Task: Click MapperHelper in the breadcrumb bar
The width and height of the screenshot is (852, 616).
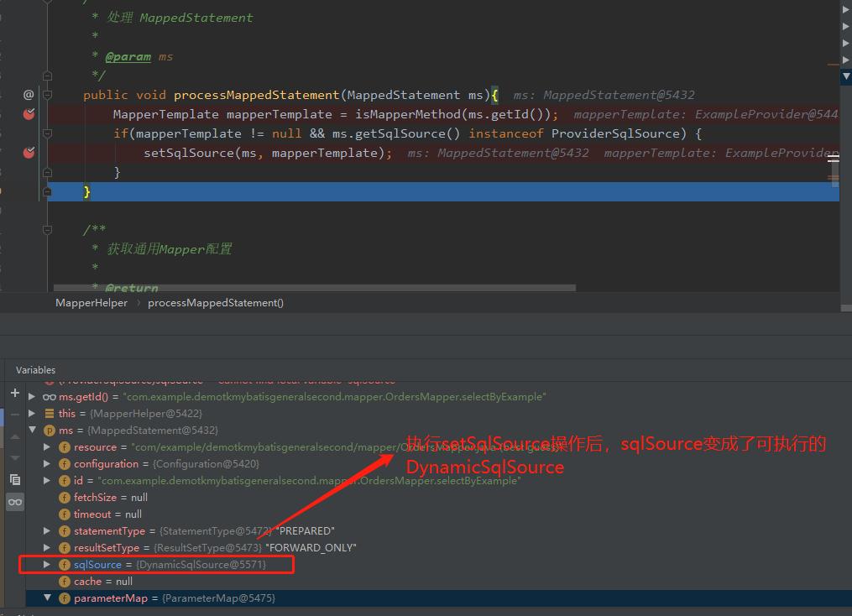Action: (91, 303)
